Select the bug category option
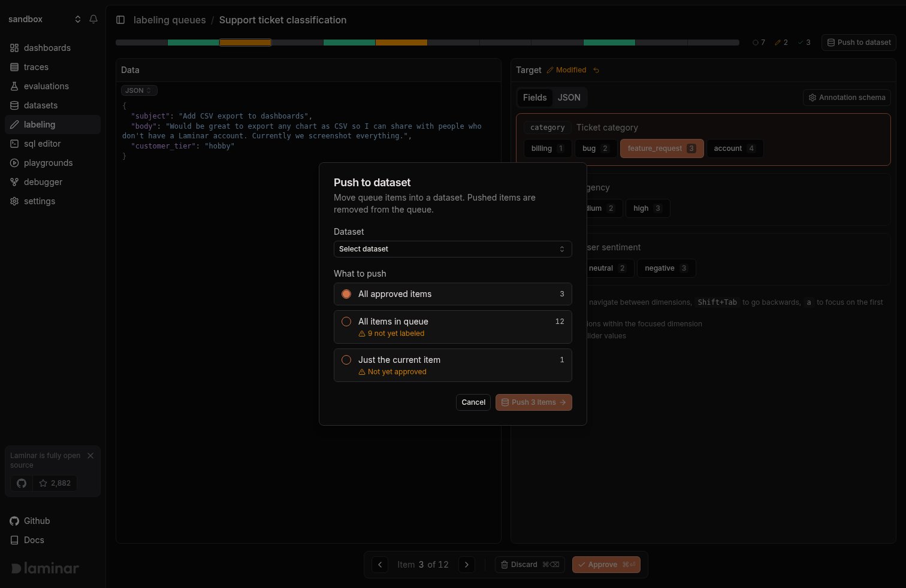This screenshot has height=588, width=906. 596,148
